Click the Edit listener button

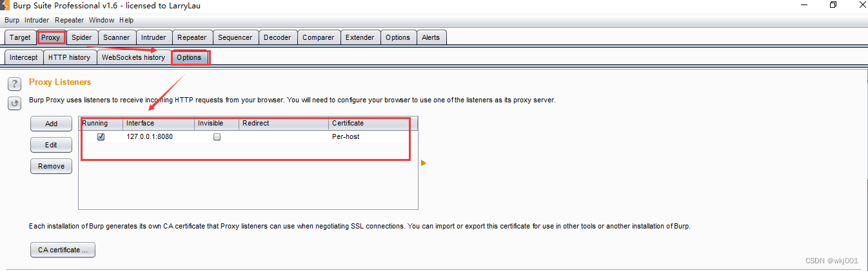click(52, 145)
